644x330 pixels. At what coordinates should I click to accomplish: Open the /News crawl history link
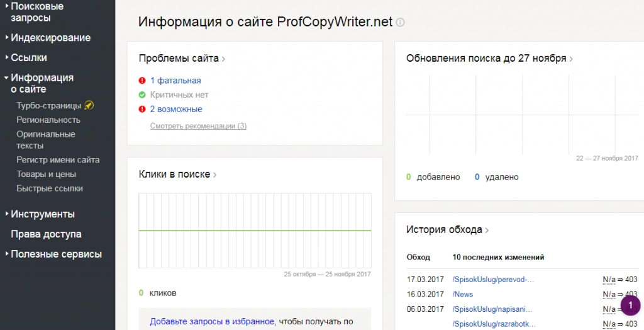coord(462,294)
